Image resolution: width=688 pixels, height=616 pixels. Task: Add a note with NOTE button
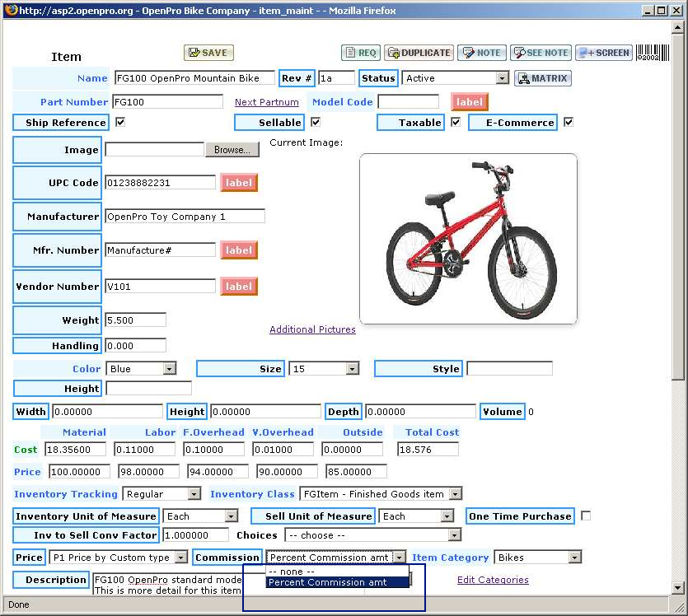[x=481, y=53]
